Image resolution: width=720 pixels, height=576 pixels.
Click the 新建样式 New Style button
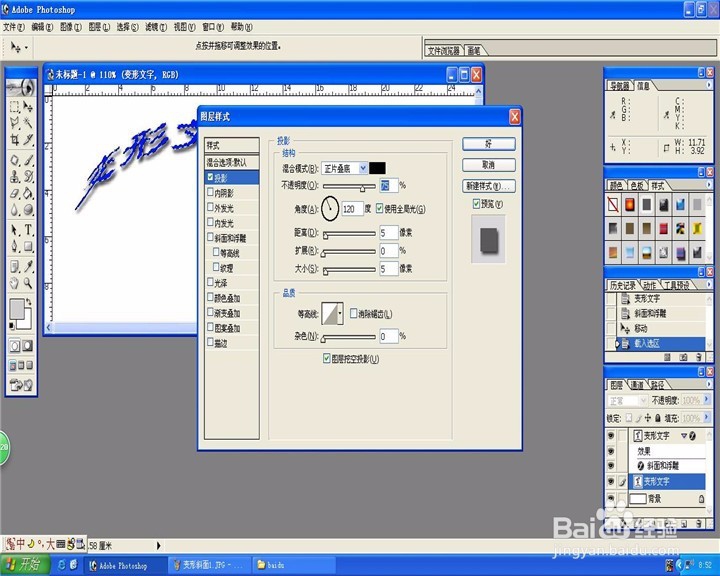[489, 186]
